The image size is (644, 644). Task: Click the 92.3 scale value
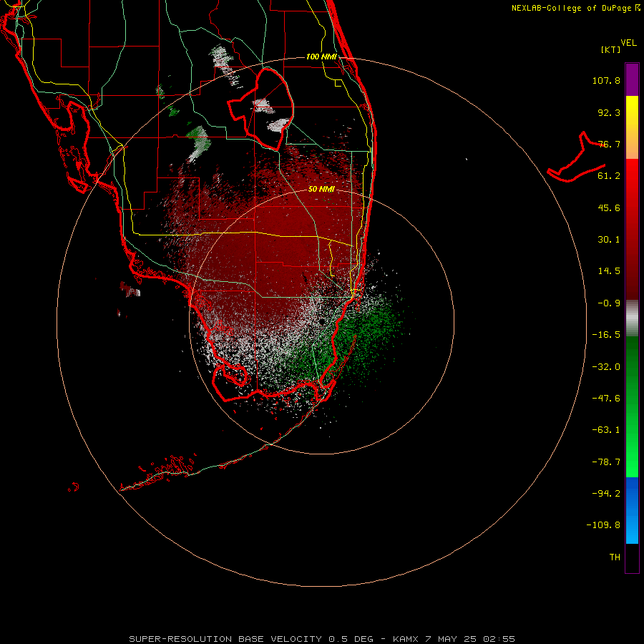coord(609,112)
